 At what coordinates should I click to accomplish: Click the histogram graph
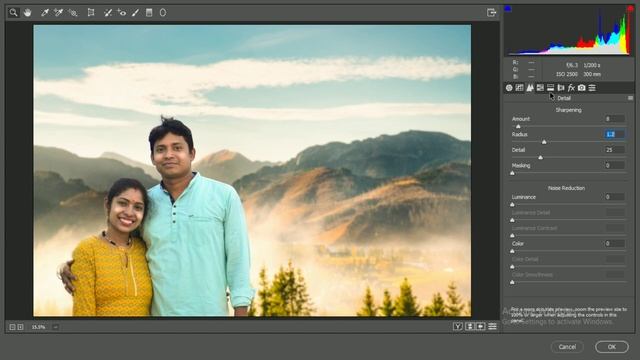click(x=569, y=31)
